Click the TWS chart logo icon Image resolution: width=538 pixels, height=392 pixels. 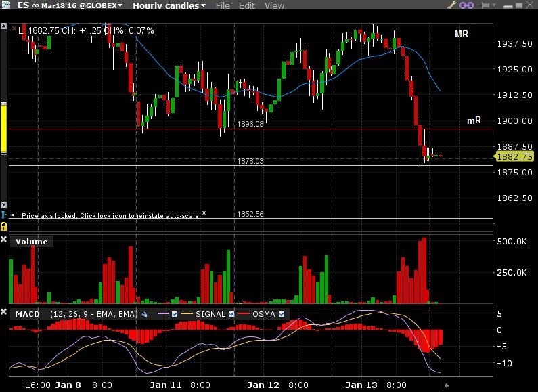pyautogui.click(x=5, y=5)
